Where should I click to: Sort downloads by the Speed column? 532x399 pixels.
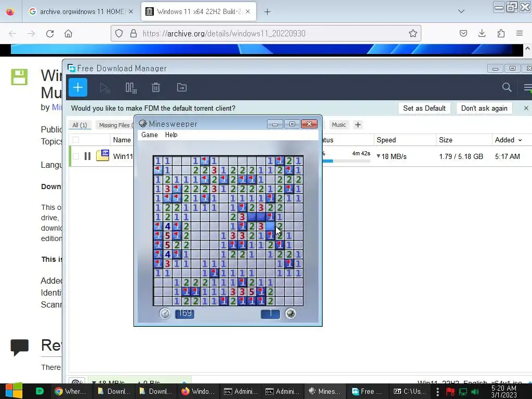(x=386, y=140)
